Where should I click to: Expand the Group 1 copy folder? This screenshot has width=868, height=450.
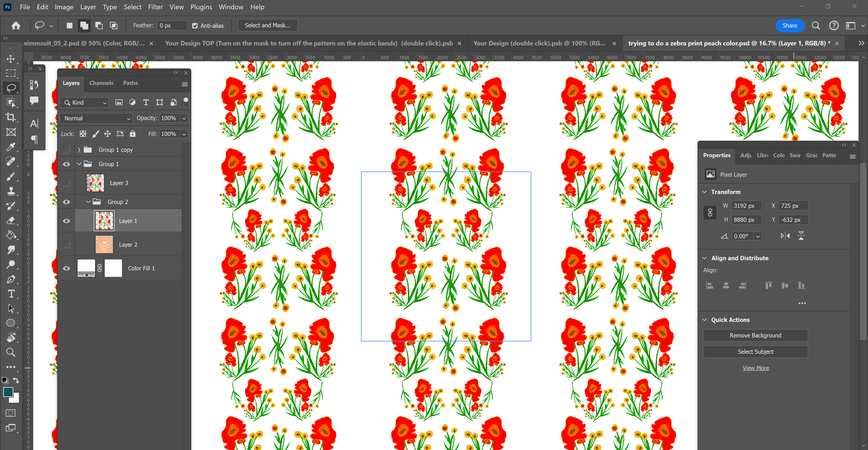[79, 150]
